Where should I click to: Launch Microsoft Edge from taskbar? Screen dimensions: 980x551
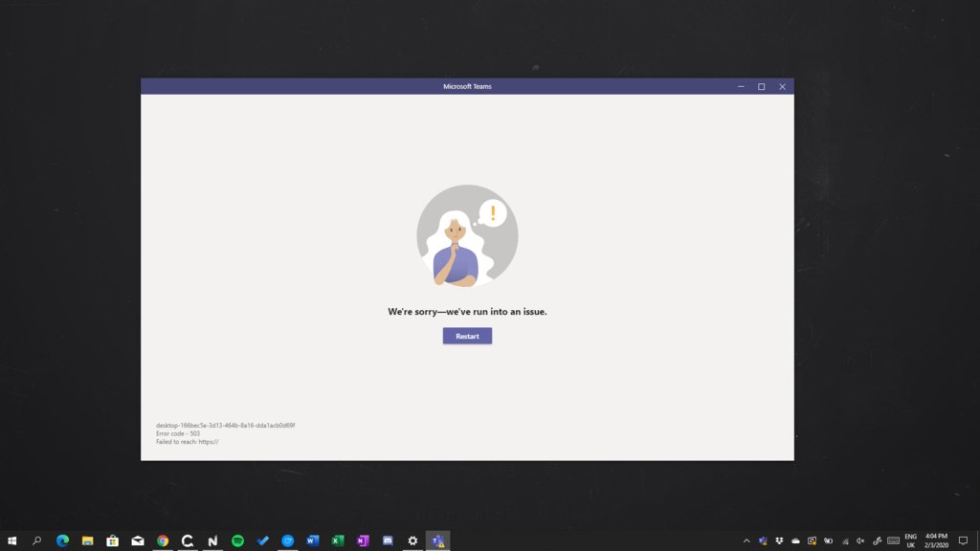point(62,540)
